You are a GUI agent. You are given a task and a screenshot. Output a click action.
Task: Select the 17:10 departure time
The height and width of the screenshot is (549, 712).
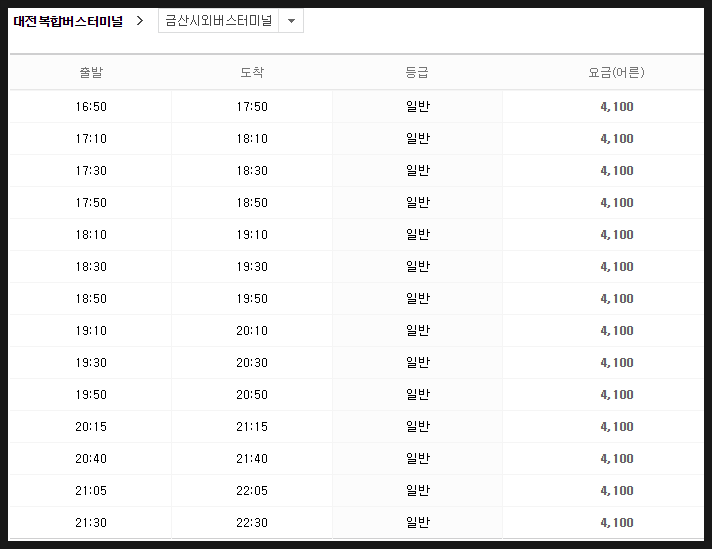91,138
